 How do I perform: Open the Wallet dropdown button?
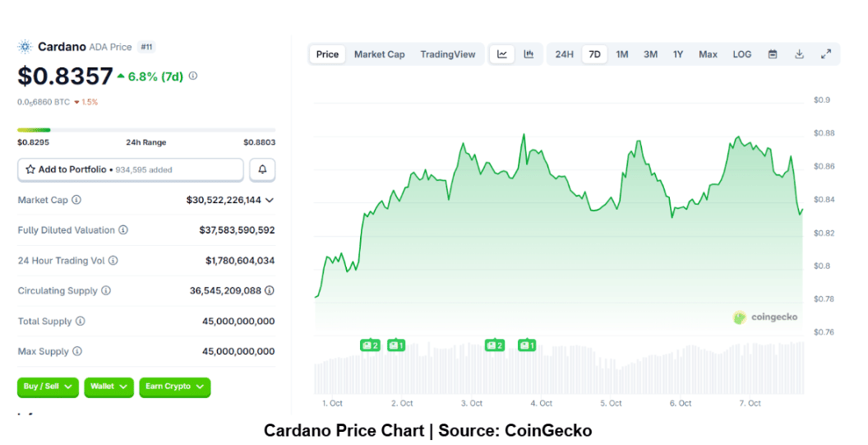click(108, 387)
